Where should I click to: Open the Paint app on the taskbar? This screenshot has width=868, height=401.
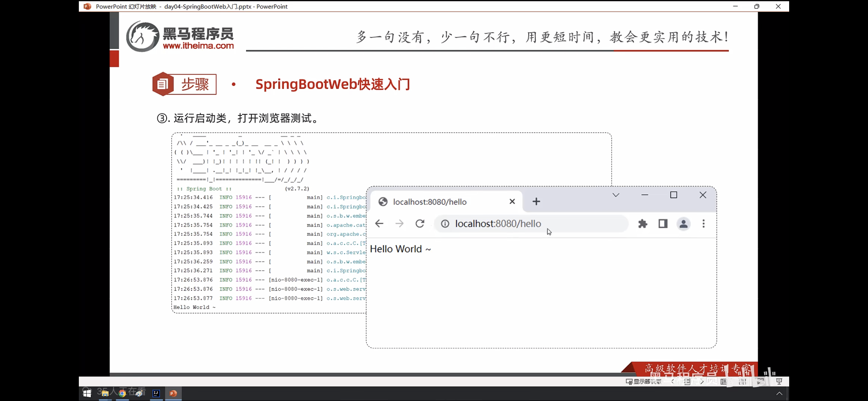tap(139, 393)
